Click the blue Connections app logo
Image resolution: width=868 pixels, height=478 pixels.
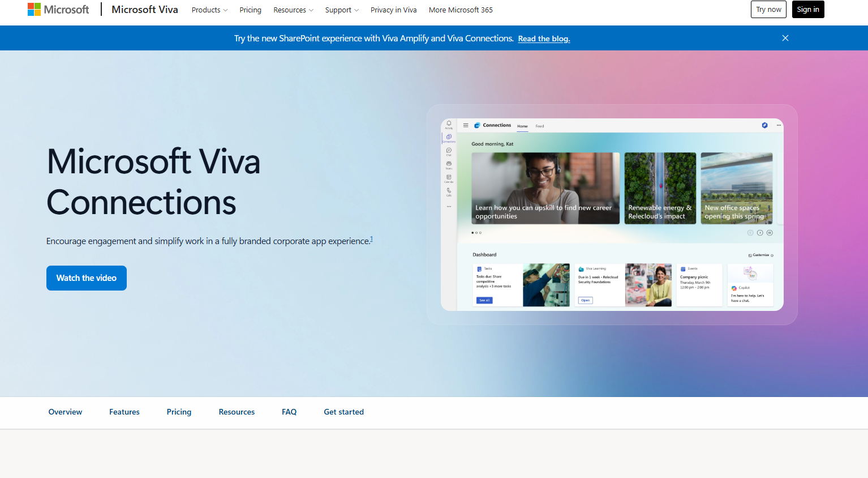[477, 125]
